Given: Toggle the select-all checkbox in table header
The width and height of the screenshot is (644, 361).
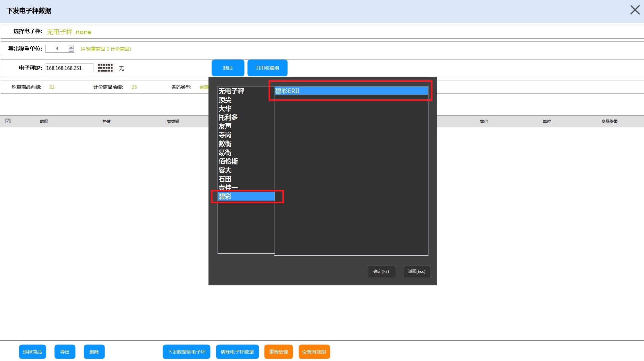Looking at the screenshot, I should click(8, 121).
